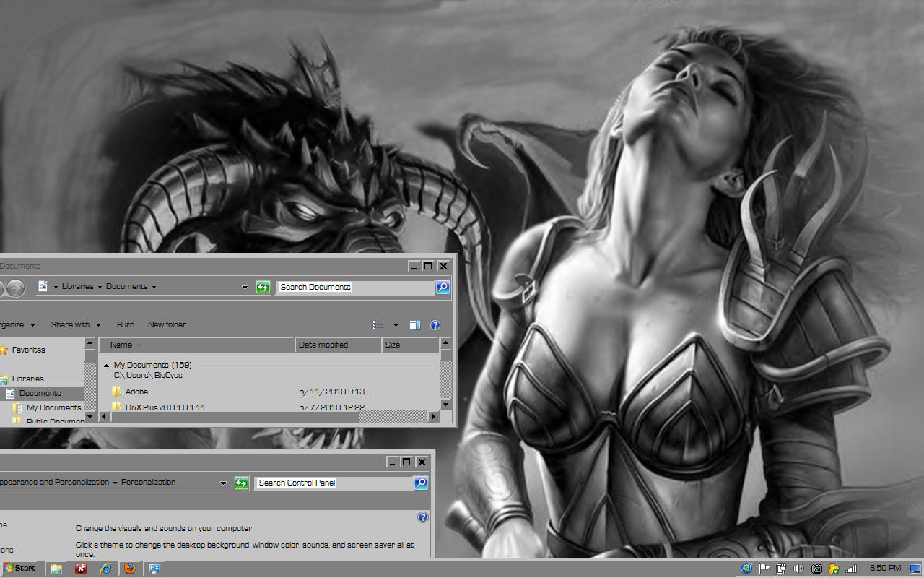Open Action Center flag tray icon
This screenshot has width=924, height=578.
click(764, 569)
